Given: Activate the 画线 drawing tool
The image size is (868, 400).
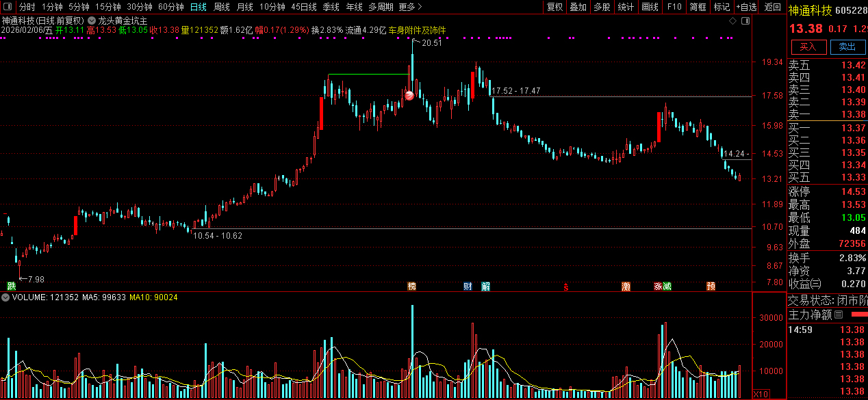Looking at the screenshot, I should [x=650, y=7].
